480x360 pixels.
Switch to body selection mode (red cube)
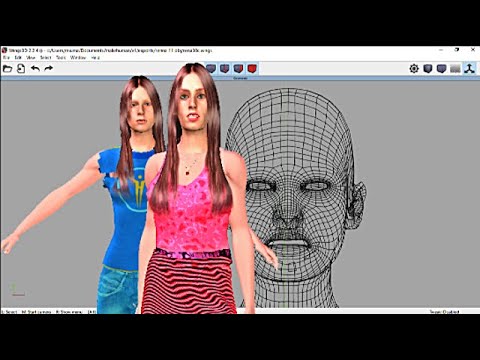pyautogui.click(x=252, y=69)
